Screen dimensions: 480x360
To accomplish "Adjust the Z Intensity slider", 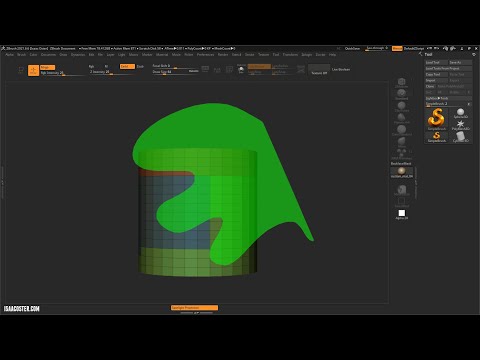I will click(x=111, y=72).
